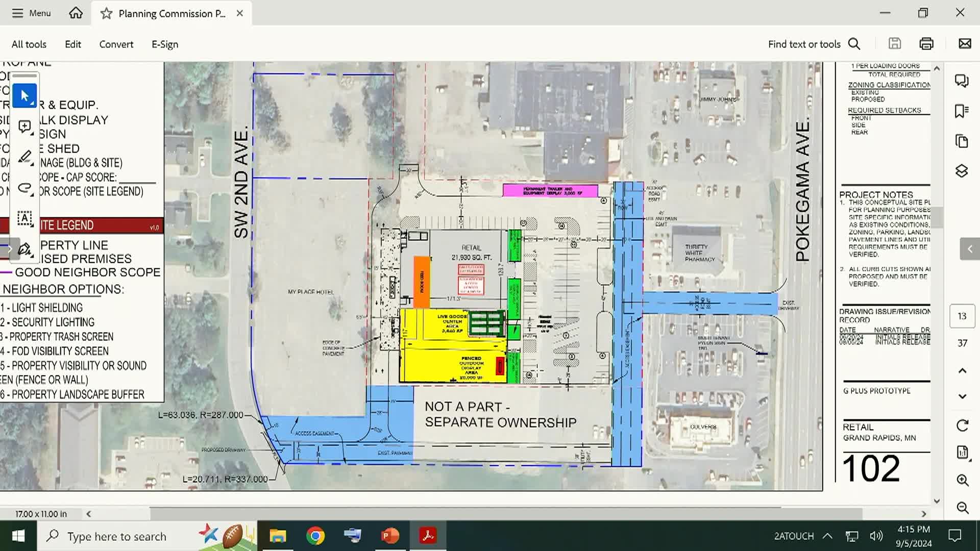The image size is (980, 551).
Task: Click horizontal scrollbar left arrow
Action: coord(88,514)
